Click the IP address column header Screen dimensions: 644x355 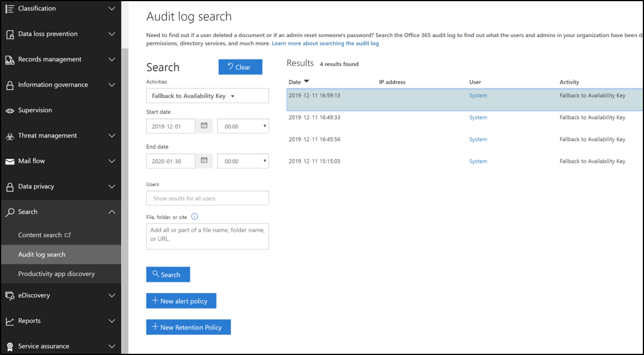pyautogui.click(x=392, y=82)
